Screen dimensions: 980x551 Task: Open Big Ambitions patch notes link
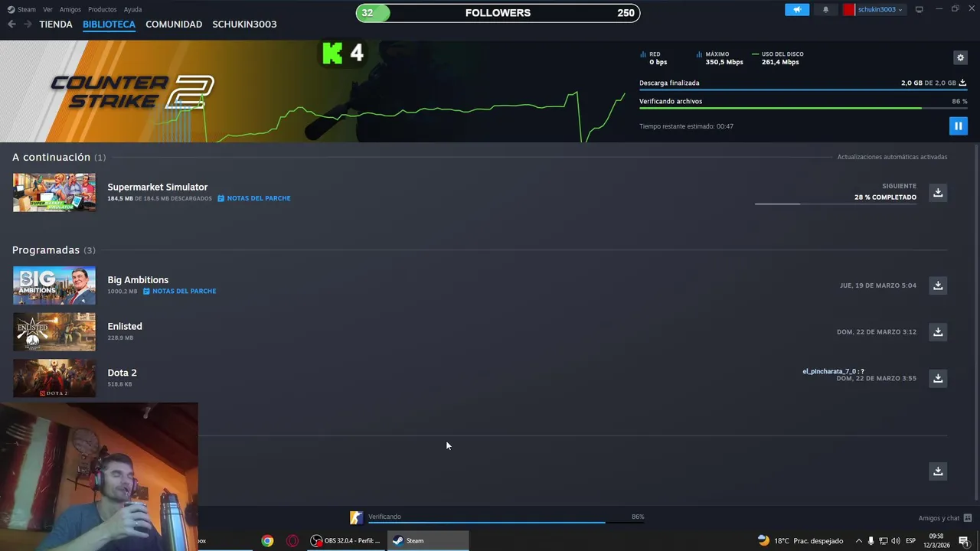click(x=179, y=292)
